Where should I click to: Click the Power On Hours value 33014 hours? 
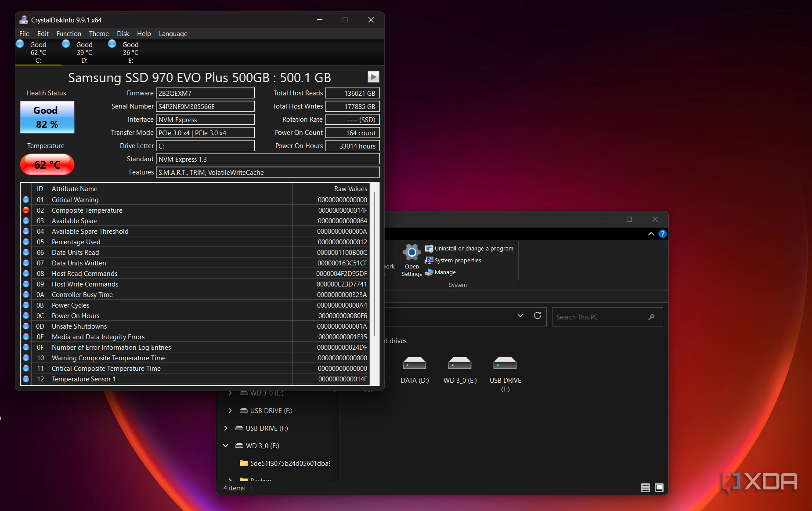point(352,146)
